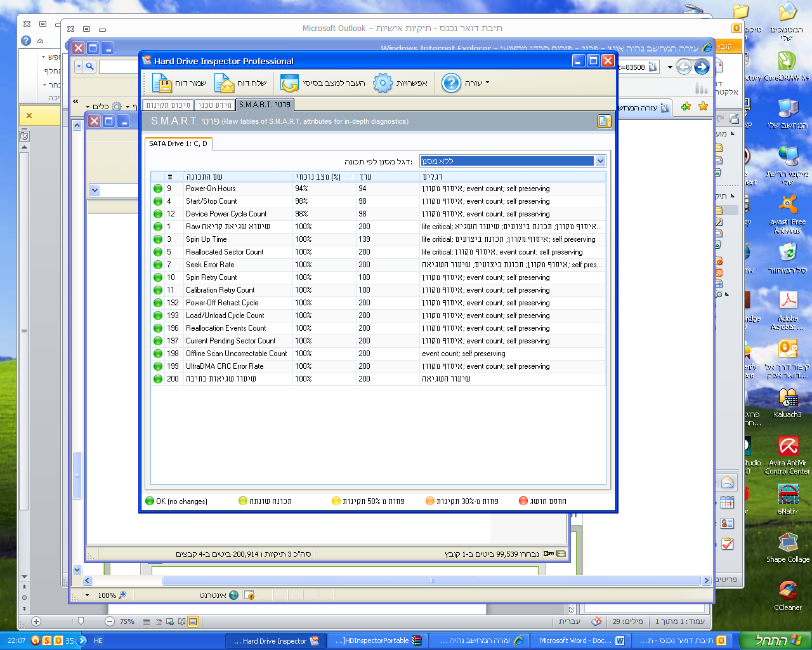Click the Send report (שלח דוח) envelope icon
This screenshot has height=650, width=812.
tap(224, 83)
